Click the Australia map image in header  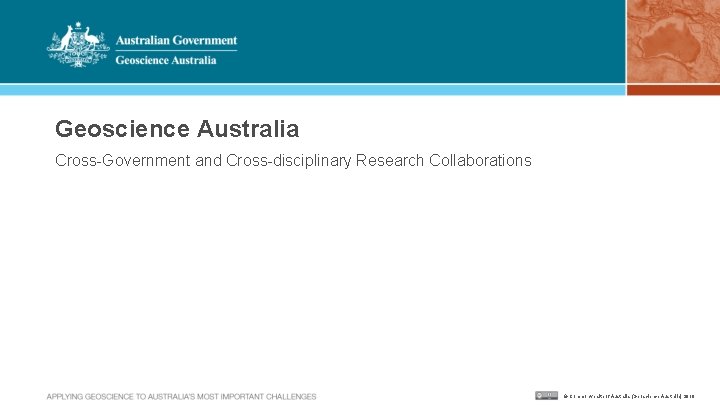pyautogui.click(x=673, y=41)
